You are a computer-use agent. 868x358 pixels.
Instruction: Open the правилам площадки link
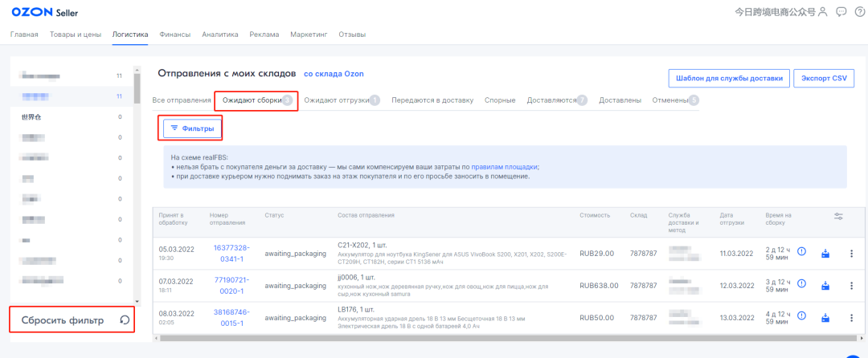click(x=504, y=166)
